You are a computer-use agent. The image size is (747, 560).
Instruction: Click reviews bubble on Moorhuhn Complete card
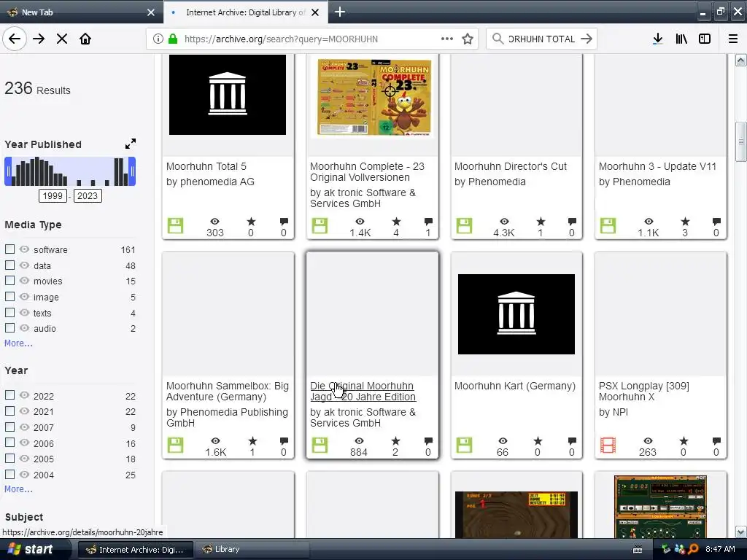(428, 222)
